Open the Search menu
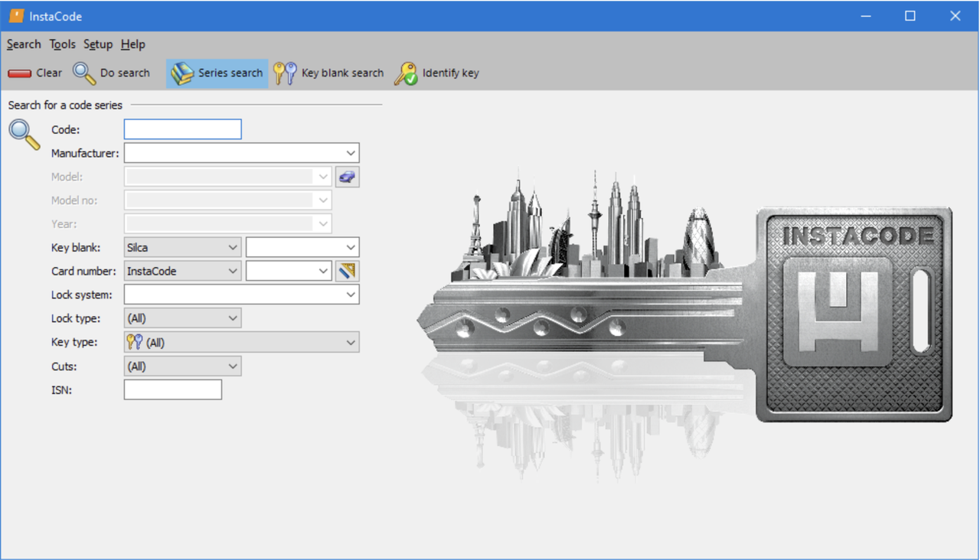 (24, 44)
